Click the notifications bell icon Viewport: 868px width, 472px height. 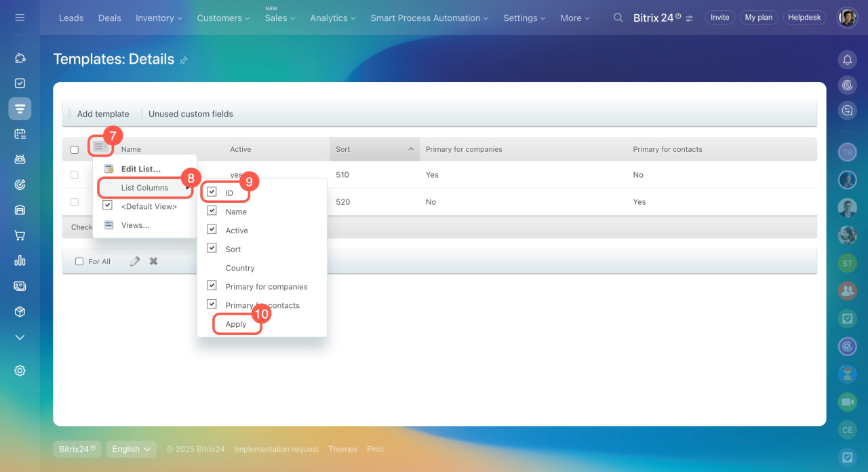tap(847, 60)
